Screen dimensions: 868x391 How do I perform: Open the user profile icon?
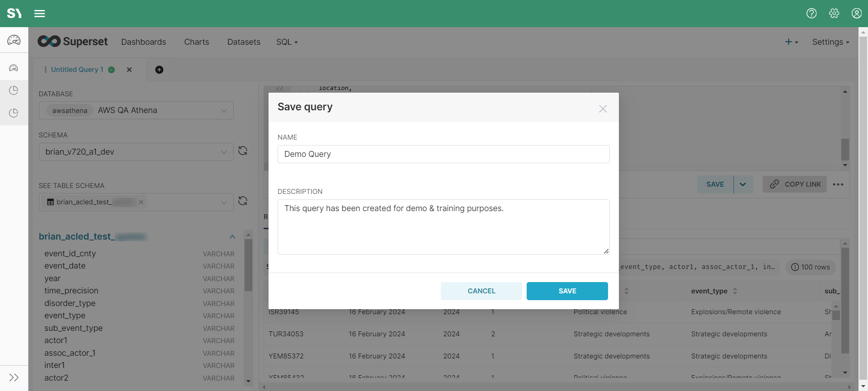click(856, 14)
